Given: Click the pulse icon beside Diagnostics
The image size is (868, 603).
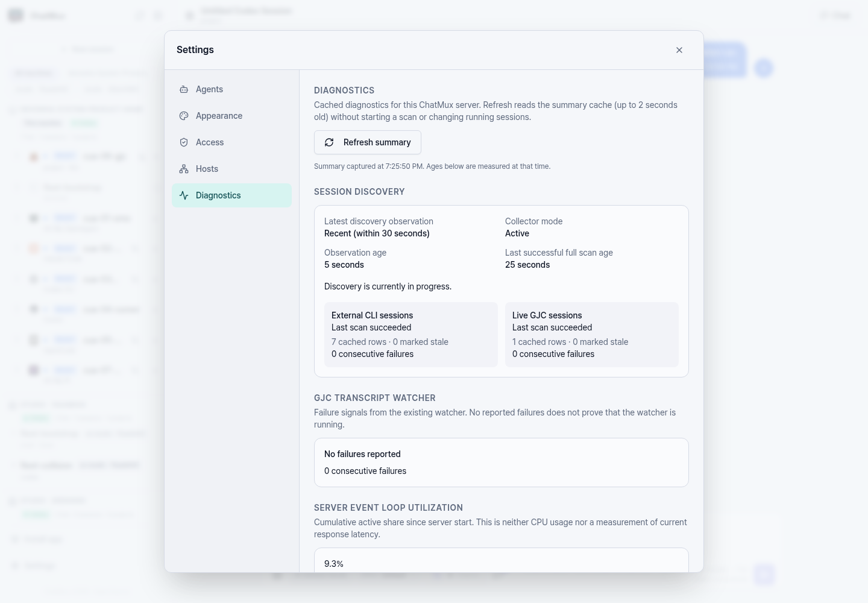Looking at the screenshot, I should (184, 195).
